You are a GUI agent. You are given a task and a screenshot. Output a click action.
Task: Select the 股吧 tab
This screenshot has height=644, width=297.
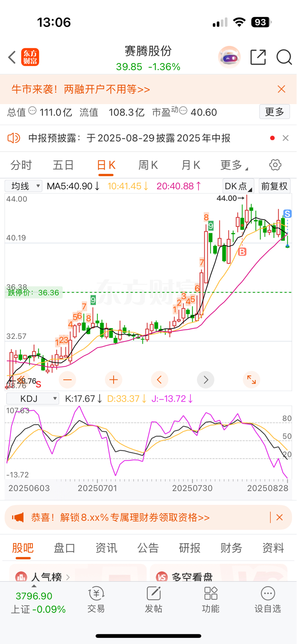click(x=23, y=548)
